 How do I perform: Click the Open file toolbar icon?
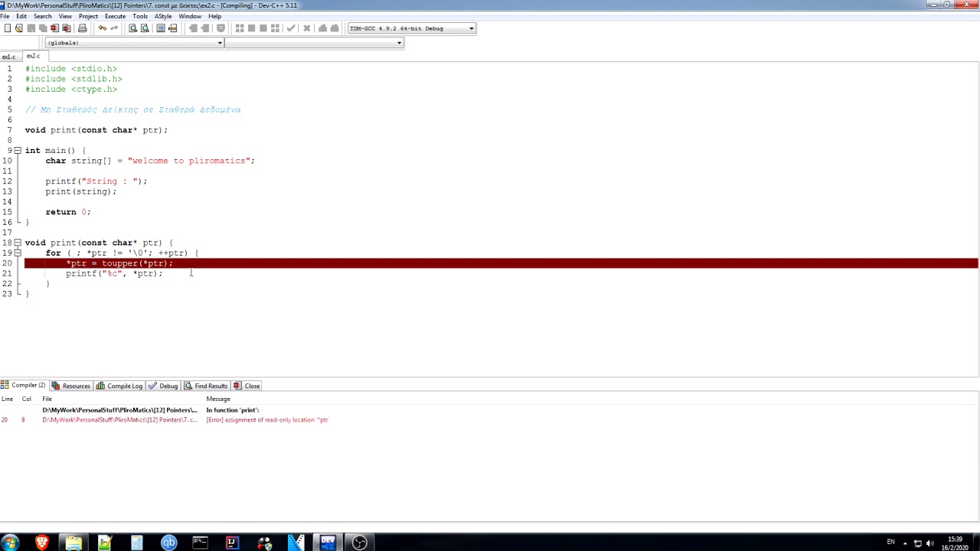click(18, 28)
